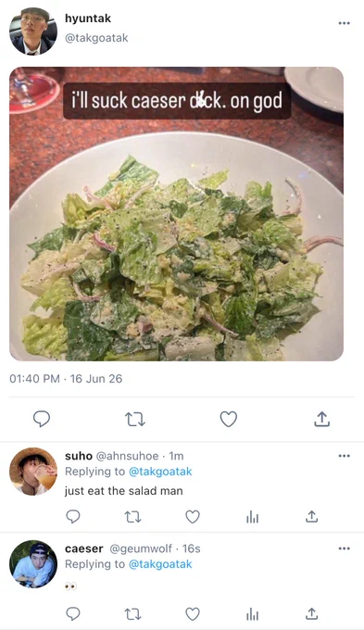Retweet hyuntak's caesar salad post
This screenshot has width=364, height=630.
(135, 419)
